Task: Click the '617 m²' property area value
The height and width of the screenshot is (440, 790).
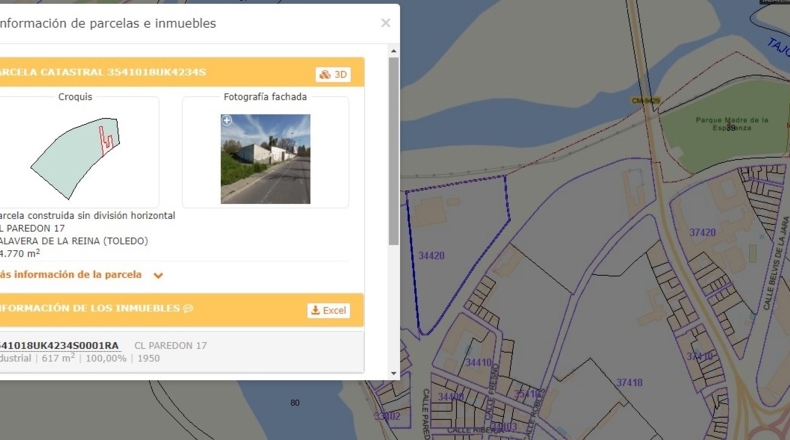Action: (58, 358)
